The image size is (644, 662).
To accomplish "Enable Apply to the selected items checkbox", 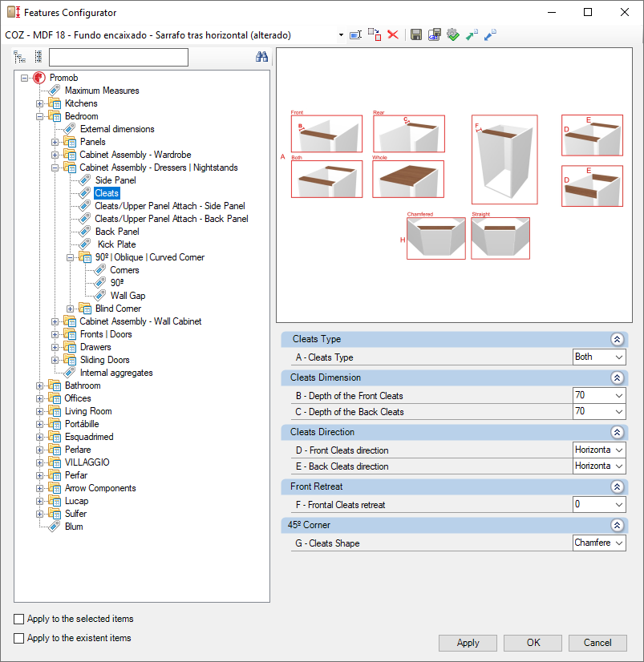I will [x=19, y=619].
